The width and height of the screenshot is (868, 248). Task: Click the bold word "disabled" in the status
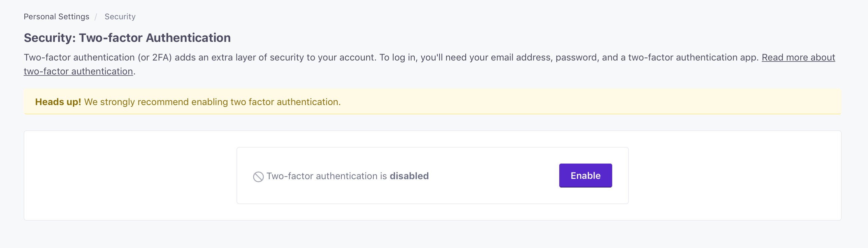pos(409,176)
